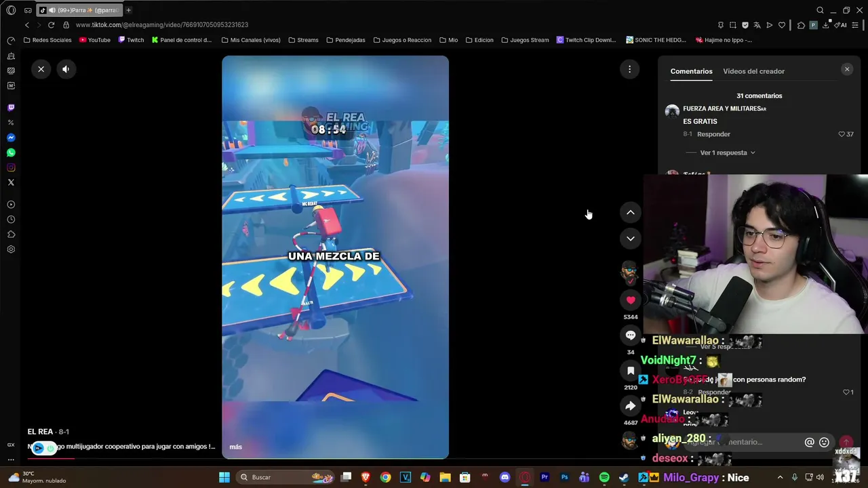Image resolution: width=868 pixels, height=488 pixels.
Task: Open X (Twitter) in the browser sidebar
Action: coord(11,182)
